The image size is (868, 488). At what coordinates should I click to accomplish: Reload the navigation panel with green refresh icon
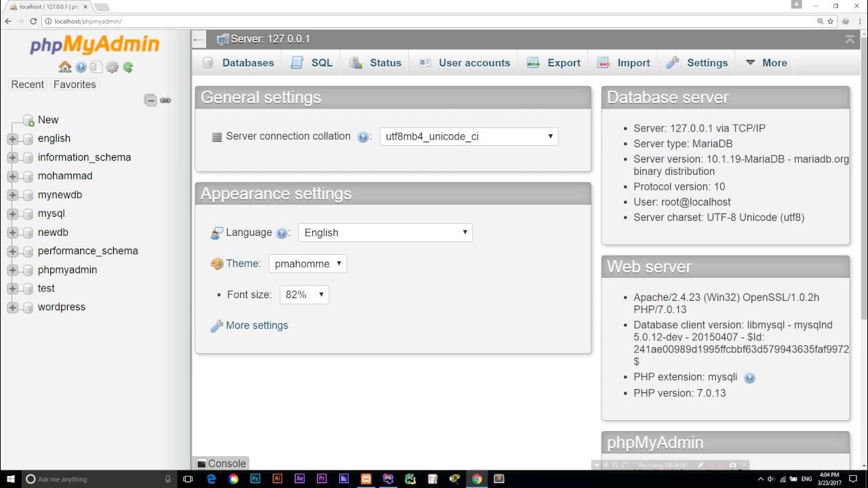coord(128,67)
